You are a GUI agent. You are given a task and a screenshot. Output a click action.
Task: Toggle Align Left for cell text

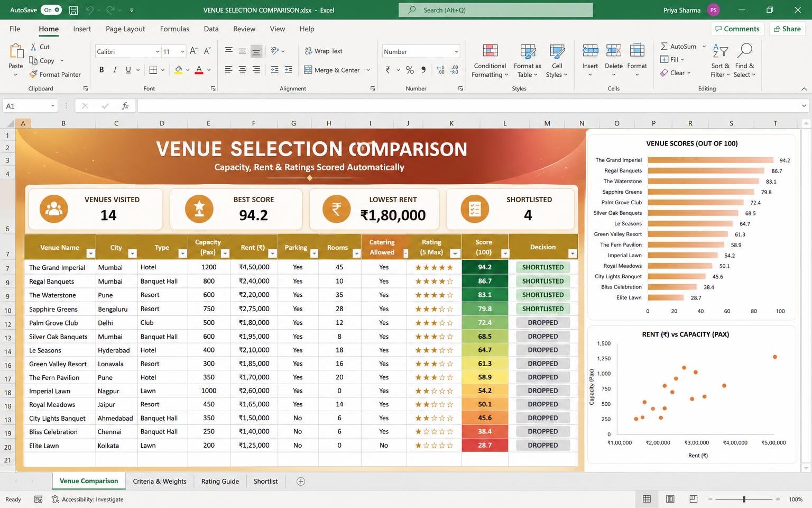pos(228,70)
